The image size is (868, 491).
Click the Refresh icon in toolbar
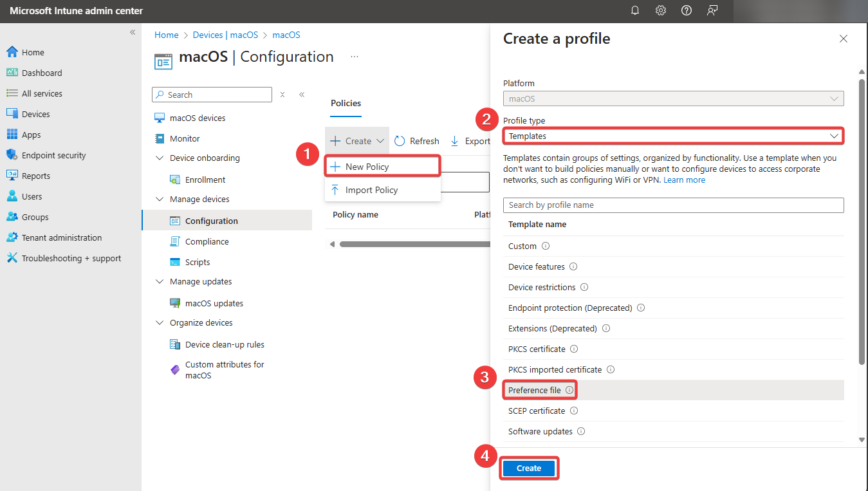pyautogui.click(x=400, y=141)
